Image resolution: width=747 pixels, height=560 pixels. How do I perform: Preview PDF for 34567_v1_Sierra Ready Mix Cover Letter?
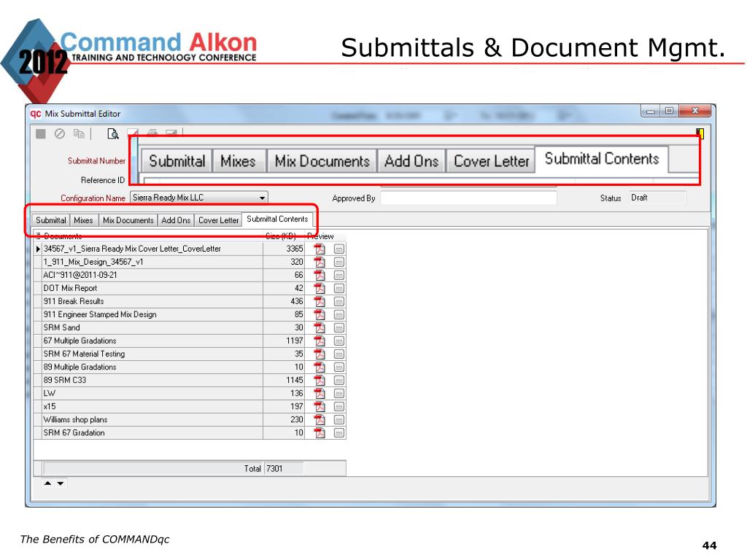tap(320, 249)
